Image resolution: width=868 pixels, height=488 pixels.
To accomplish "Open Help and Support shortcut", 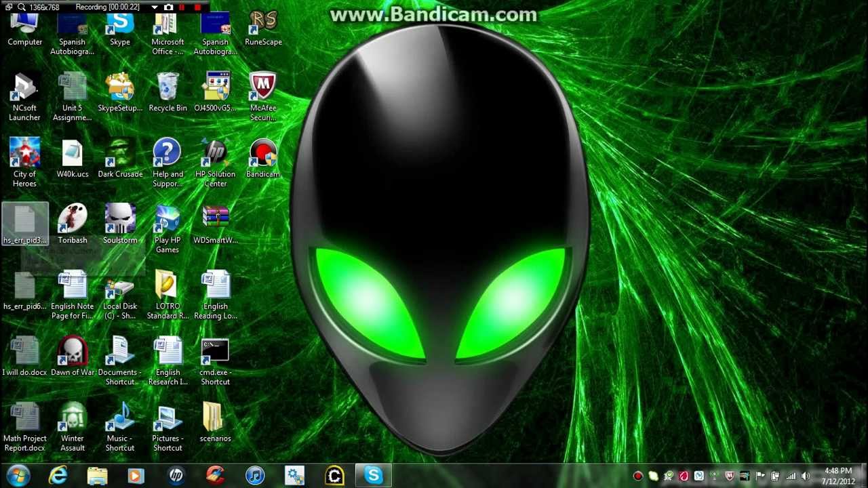I will click(167, 163).
